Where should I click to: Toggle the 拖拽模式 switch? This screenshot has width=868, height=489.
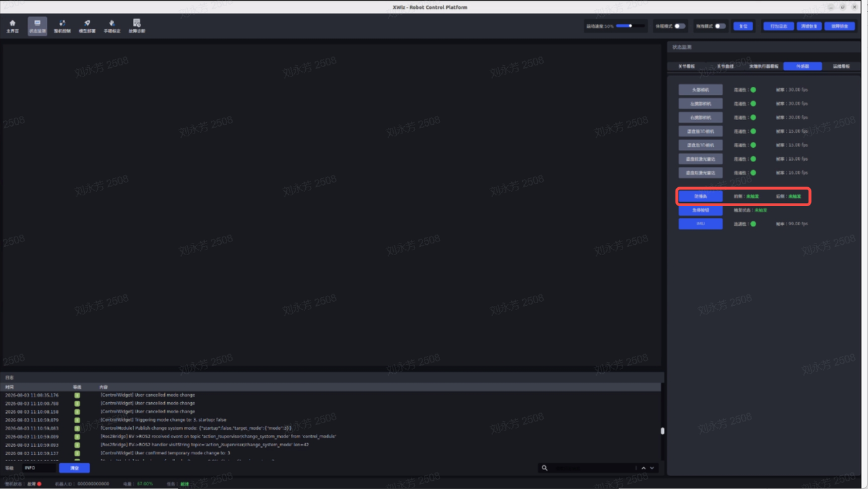click(x=720, y=26)
